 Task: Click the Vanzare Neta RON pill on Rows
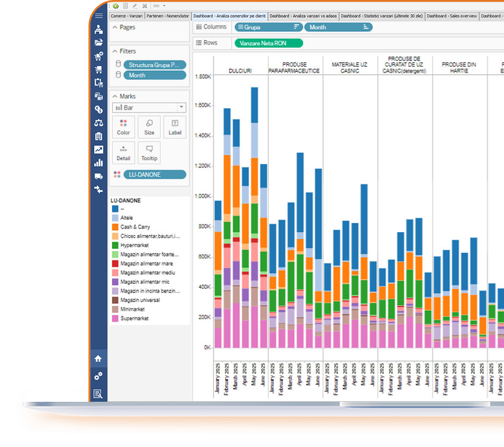pos(270,43)
